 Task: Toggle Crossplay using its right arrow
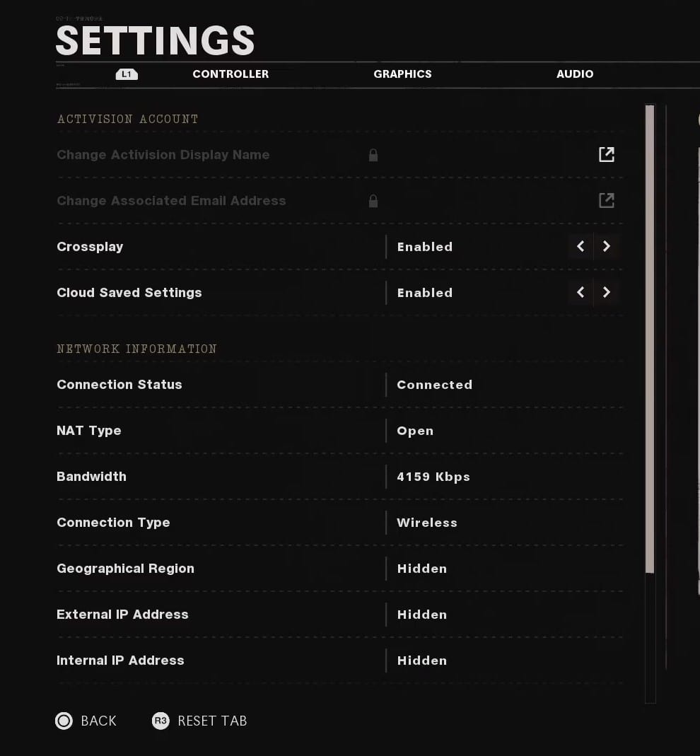[x=607, y=247]
